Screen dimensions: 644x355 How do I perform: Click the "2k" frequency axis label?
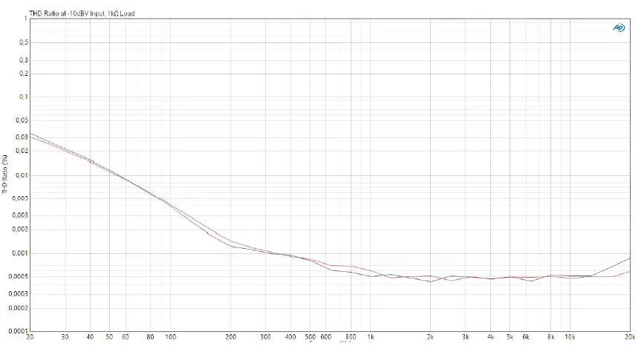pos(430,337)
